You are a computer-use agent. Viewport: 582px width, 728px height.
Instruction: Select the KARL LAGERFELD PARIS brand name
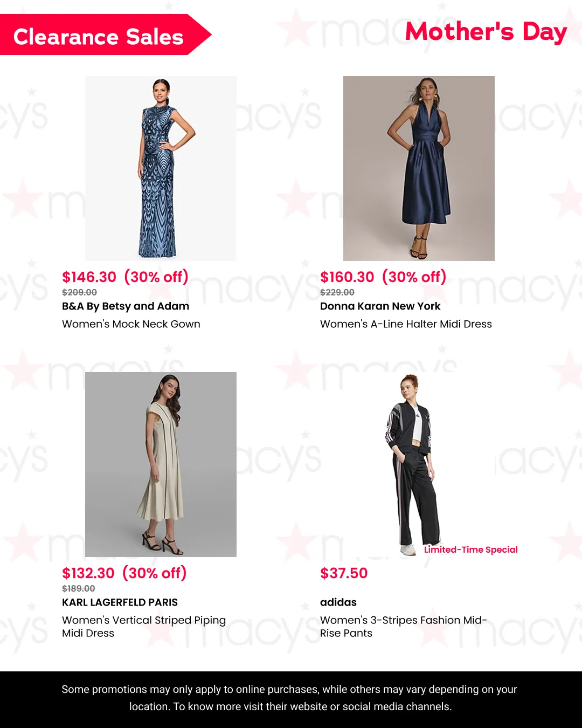[x=120, y=602]
